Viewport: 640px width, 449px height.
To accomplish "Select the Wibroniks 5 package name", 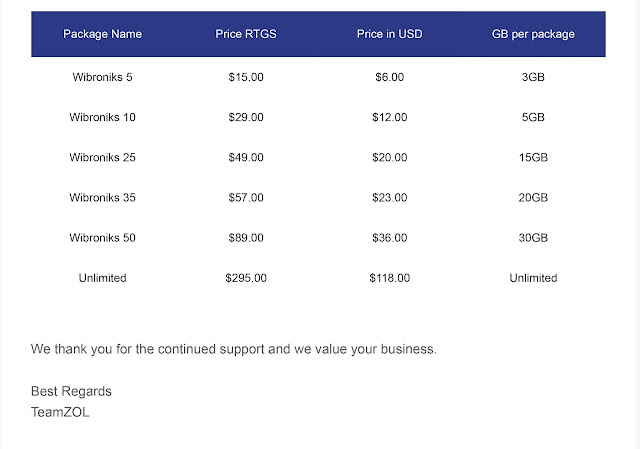I will click(x=102, y=77).
